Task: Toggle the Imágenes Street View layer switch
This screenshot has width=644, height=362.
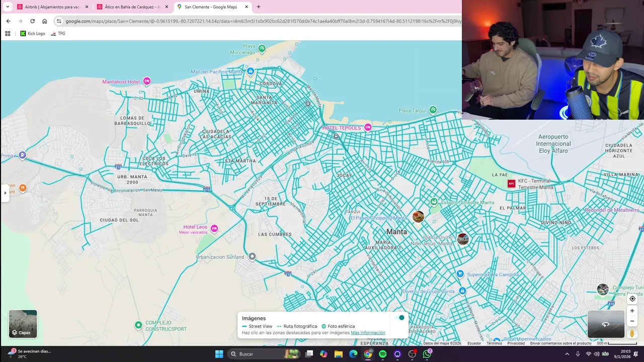Action: [x=399, y=318]
